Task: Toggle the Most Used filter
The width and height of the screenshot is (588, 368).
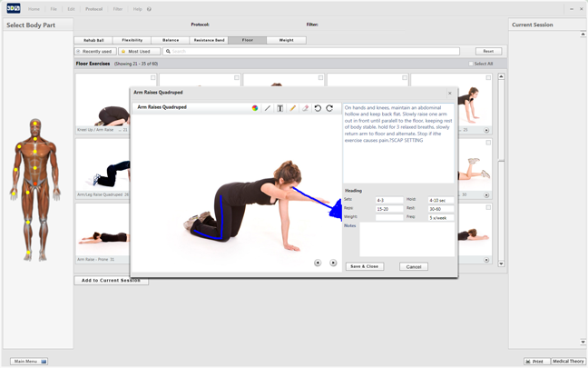Action: [x=139, y=52]
